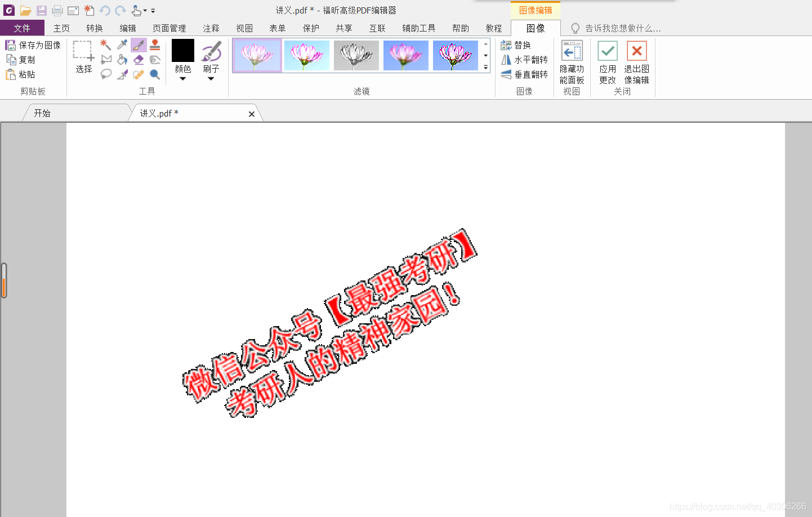Select the Magic Wand tool
Viewport: 812px width, 517px height.
[x=105, y=44]
